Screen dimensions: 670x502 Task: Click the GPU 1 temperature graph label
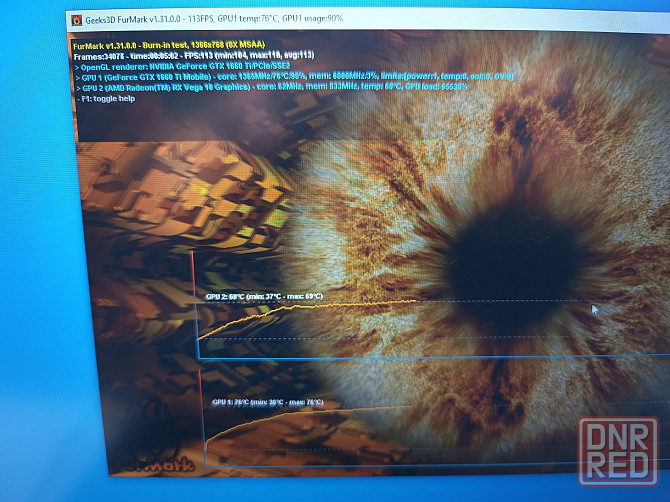[x=268, y=402]
